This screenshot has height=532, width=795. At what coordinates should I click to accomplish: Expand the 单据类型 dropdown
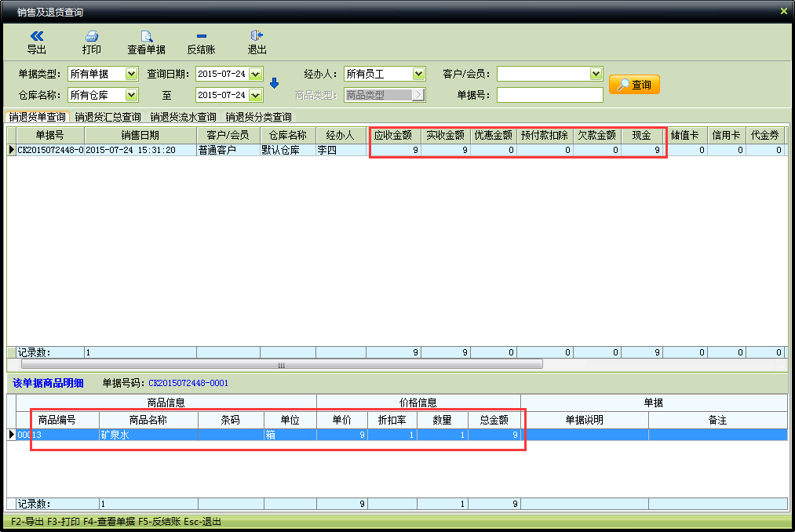[131, 74]
